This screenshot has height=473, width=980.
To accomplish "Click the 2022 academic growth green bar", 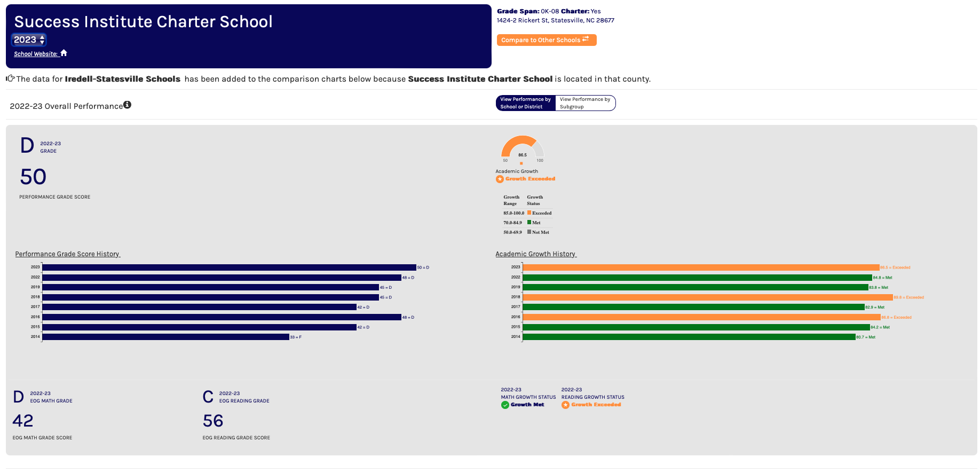I will coord(698,278).
